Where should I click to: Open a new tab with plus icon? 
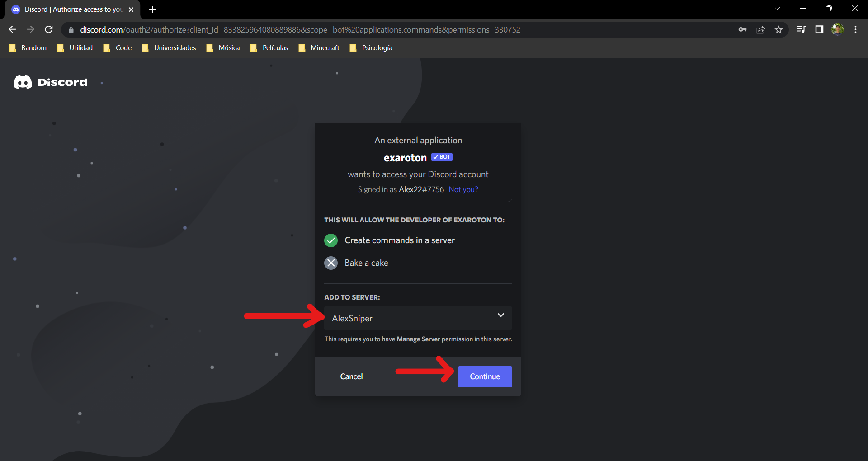(152, 9)
